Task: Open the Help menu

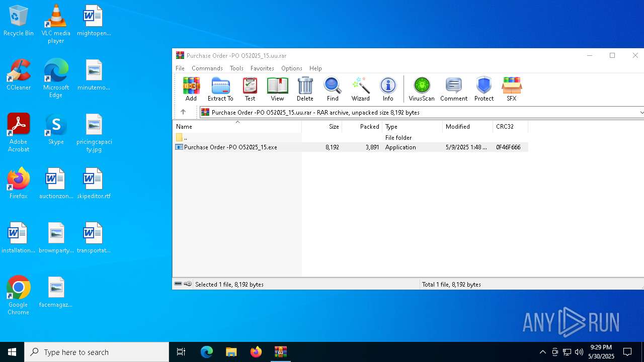Action: coord(315,68)
